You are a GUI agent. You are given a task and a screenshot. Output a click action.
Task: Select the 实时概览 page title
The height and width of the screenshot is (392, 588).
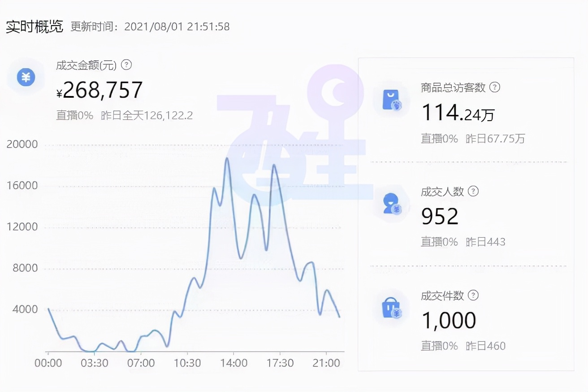pyautogui.click(x=35, y=26)
